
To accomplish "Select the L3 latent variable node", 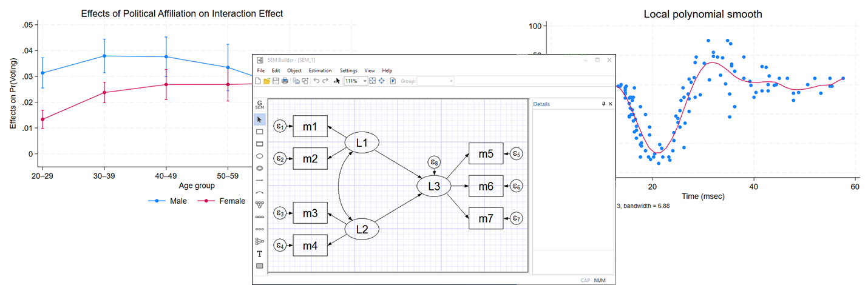I will tap(433, 186).
